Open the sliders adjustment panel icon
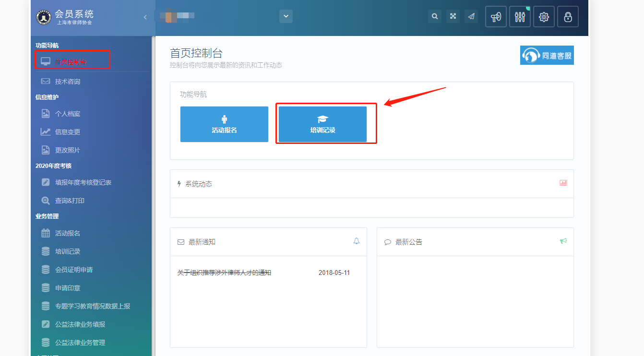 [x=520, y=17]
